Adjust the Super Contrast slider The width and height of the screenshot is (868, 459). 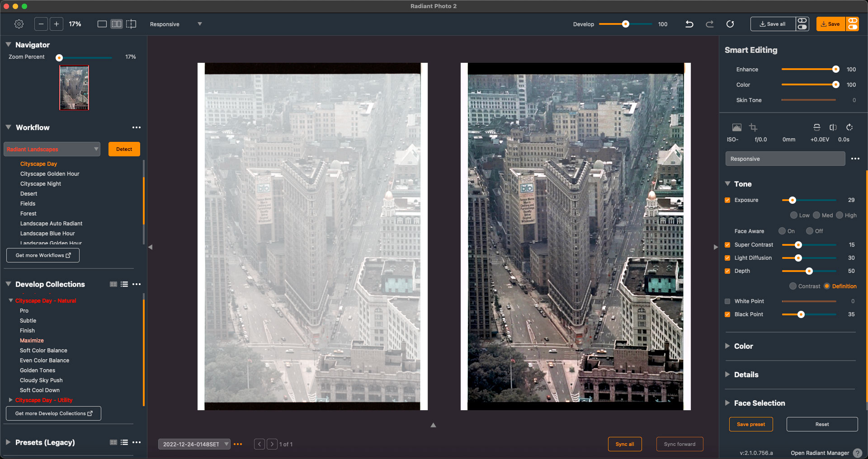click(798, 245)
